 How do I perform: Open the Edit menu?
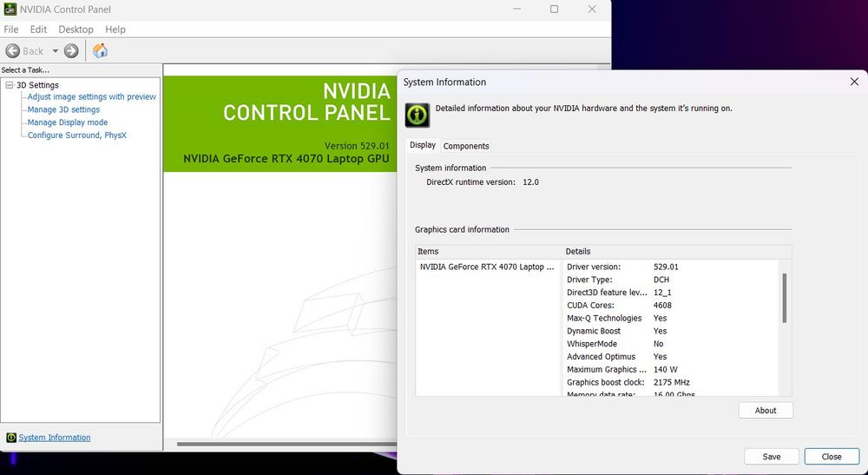click(x=38, y=30)
